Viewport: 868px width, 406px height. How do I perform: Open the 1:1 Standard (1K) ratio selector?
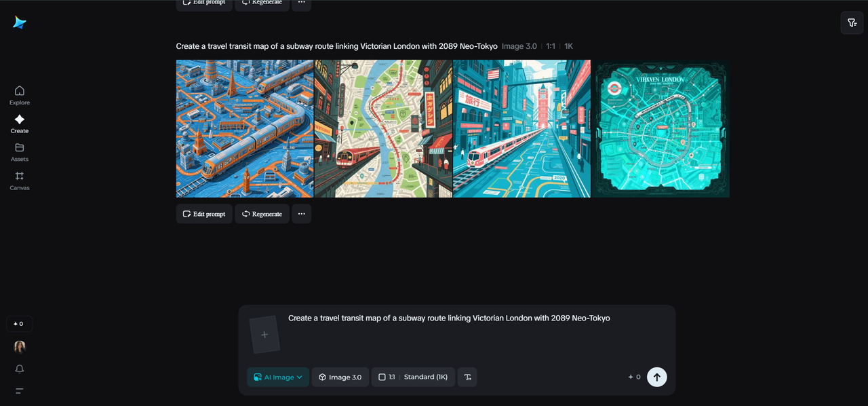(413, 377)
